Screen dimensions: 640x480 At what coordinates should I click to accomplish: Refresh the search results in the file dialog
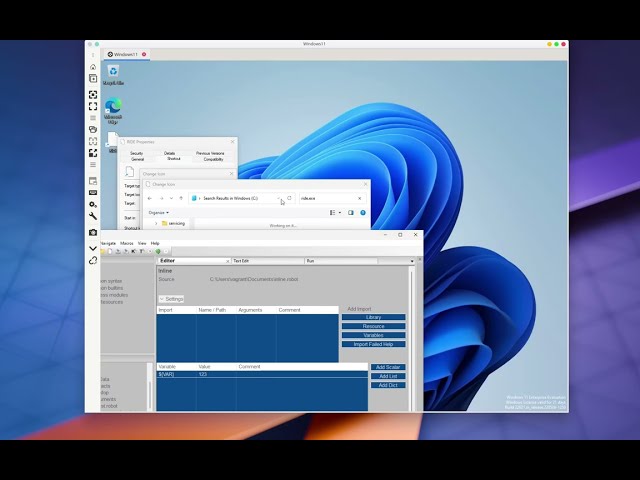coord(289,198)
